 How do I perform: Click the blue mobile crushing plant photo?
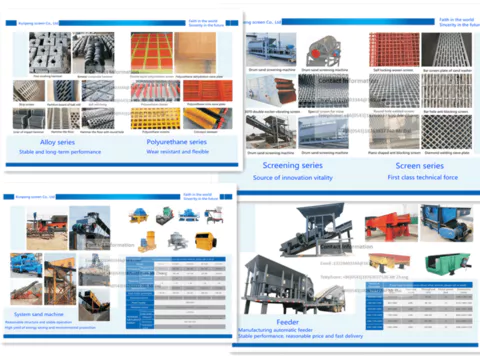click(x=26, y=265)
